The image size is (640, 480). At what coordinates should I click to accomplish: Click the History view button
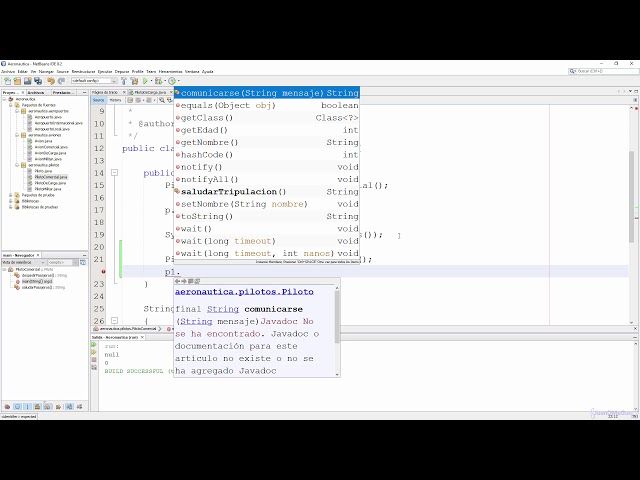point(116,100)
